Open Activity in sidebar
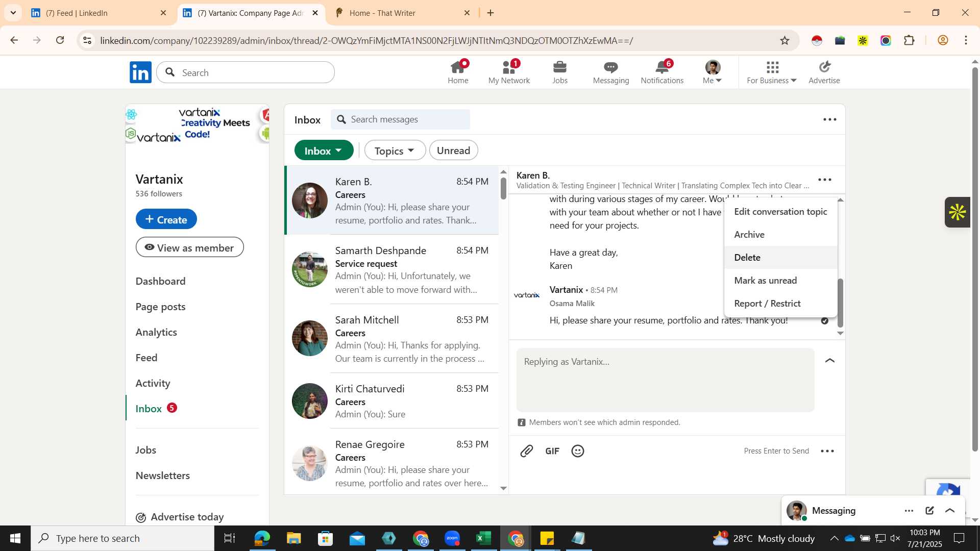This screenshot has height=551, width=980. [153, 383]
